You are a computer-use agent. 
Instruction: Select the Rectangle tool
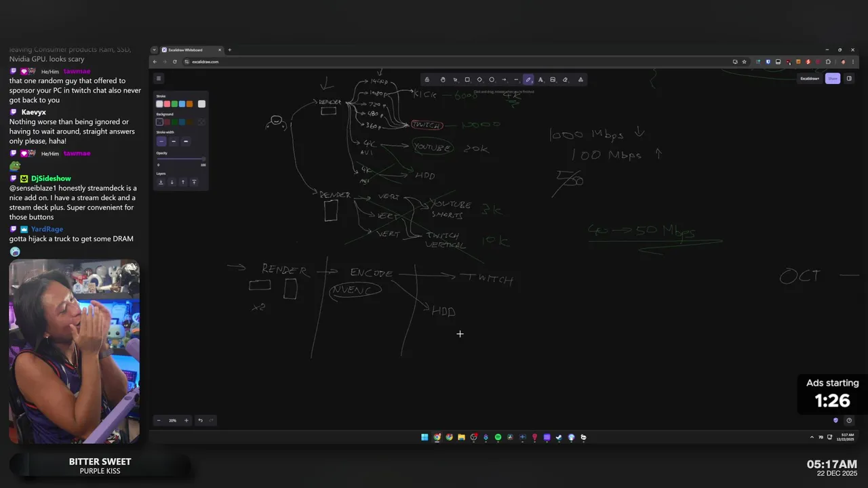coord(467,79)
